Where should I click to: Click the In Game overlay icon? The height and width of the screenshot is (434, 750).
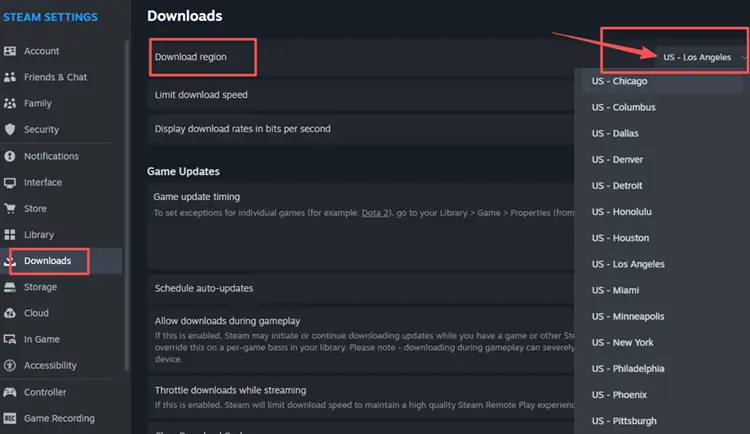(10, 339)
